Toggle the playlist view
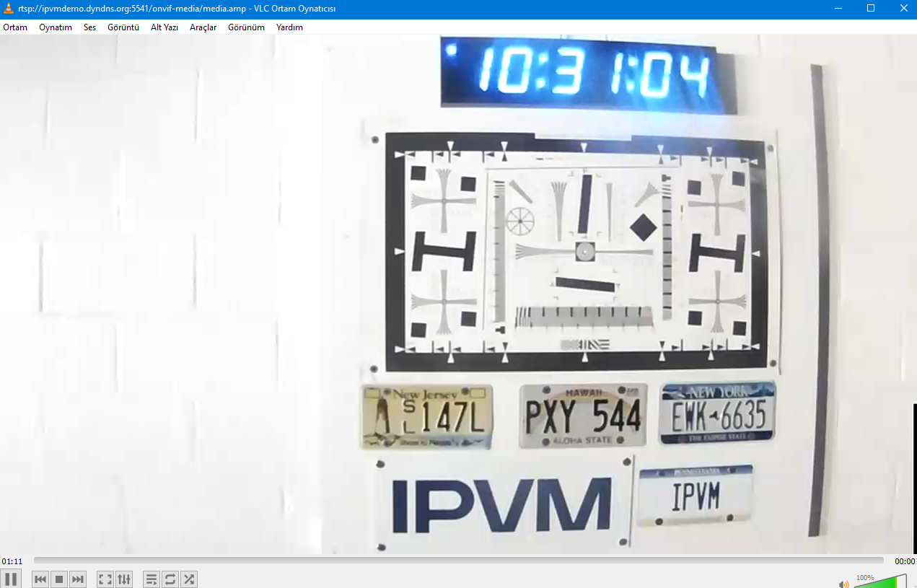Viewport: 917px width, 588px height. pyautogui.click(x=152, y=579)
